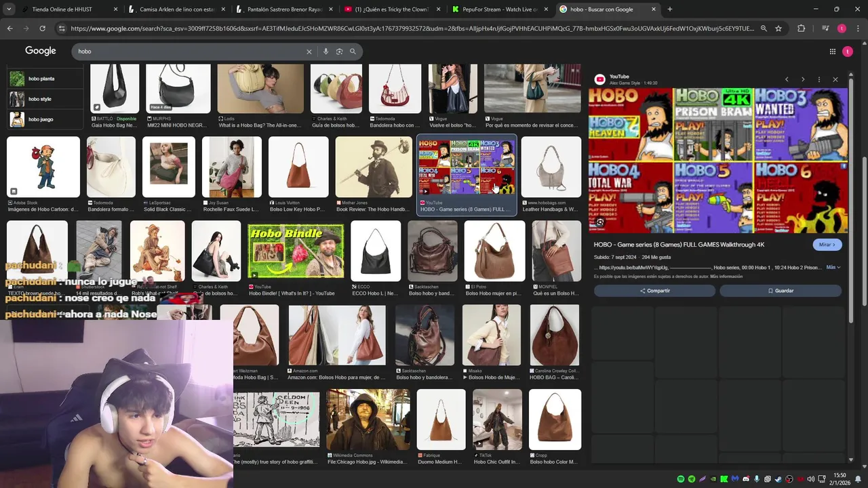Open the browser extensions puzzle icon
868x488 pixels.
(802, 28)
